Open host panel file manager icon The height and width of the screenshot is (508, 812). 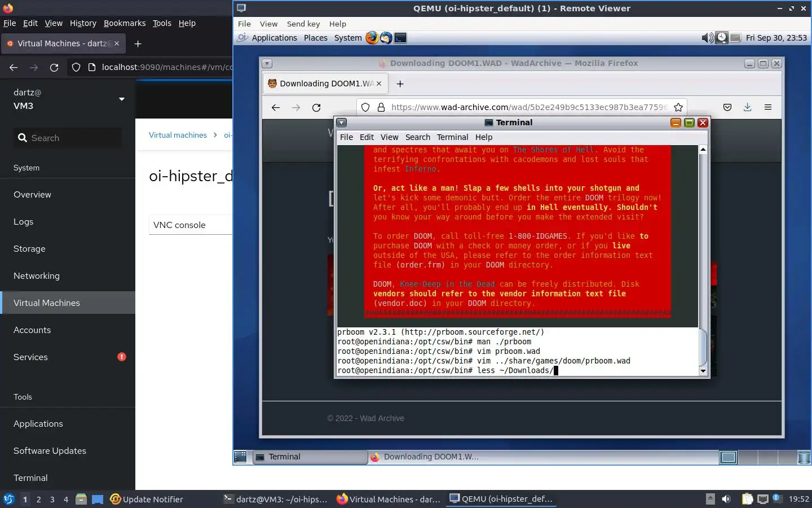[81, 499]
